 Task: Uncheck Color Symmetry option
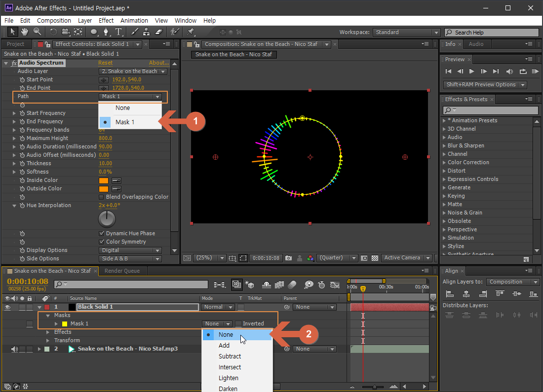101,242
